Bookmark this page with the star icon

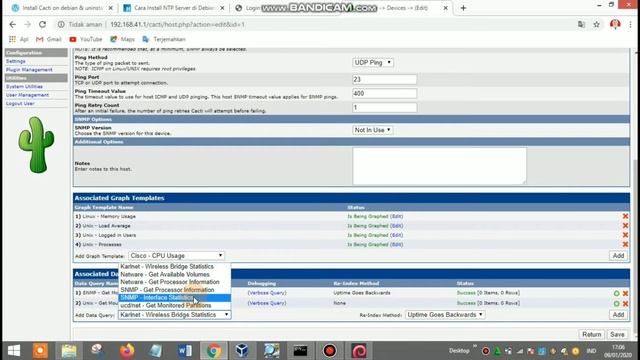[x=596, y=24]
